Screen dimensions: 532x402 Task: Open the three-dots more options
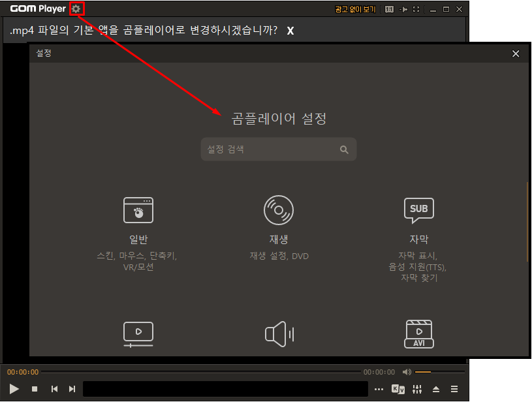[x=379, y=389]
